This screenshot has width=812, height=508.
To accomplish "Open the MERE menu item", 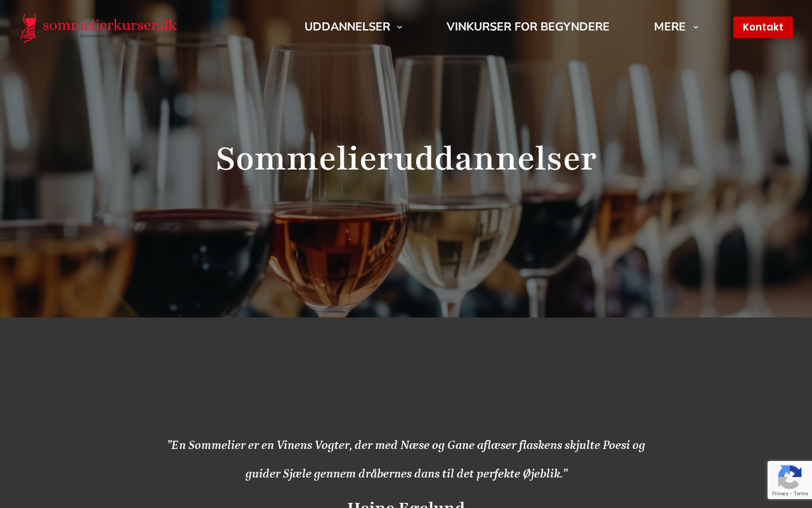I will 670,27.
